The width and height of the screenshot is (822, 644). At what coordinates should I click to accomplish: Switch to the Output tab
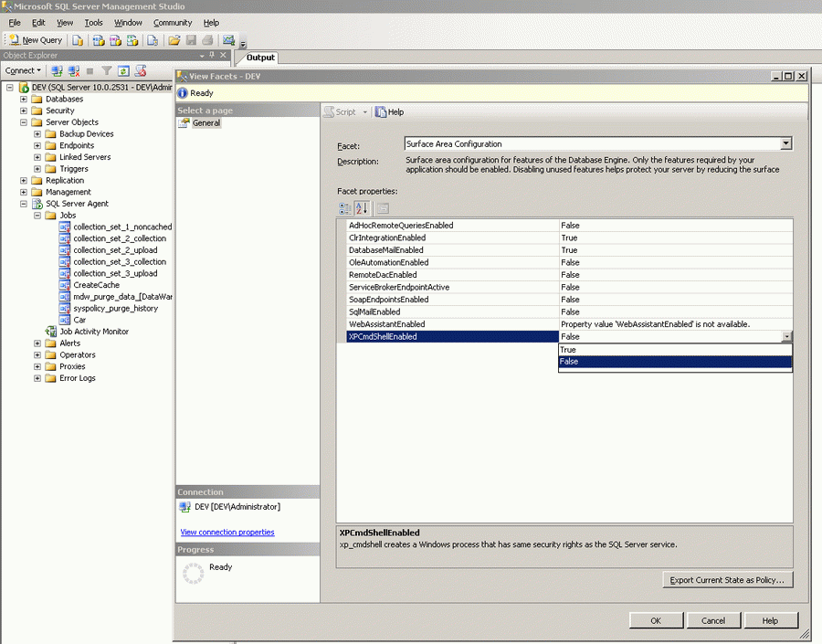(260, 58)
